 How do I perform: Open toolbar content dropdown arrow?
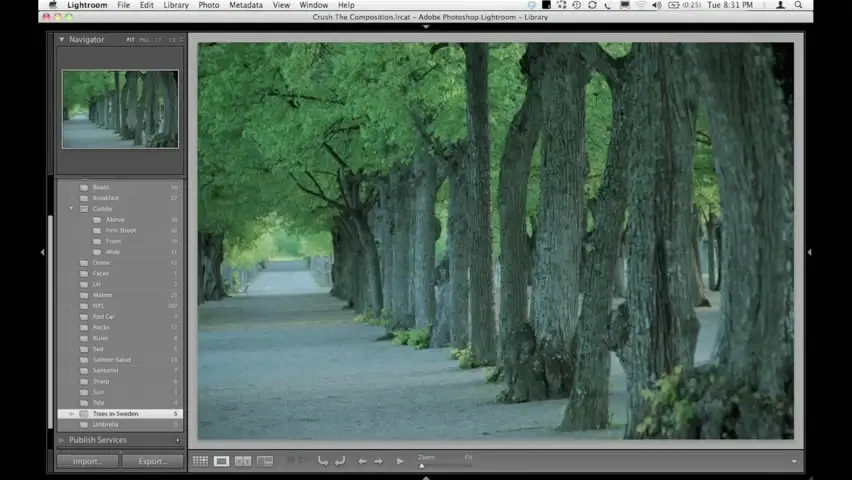pos(794,461)
